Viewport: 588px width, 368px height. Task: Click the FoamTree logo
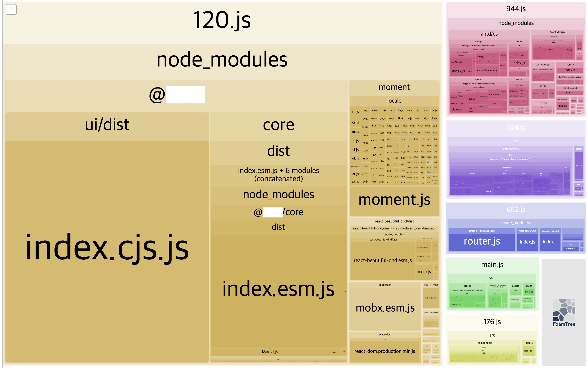click(x=564, y=313)
